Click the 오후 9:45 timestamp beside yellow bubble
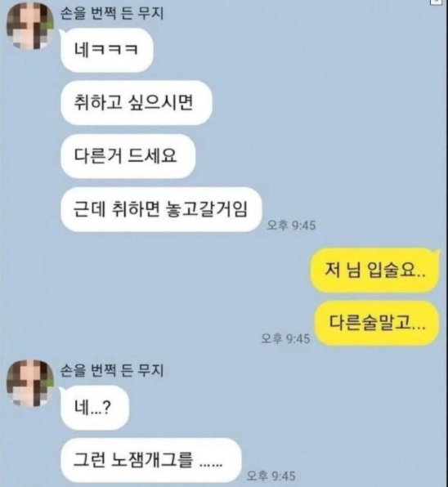This screenshot has width=448, height=487. [x=285, y=338]
